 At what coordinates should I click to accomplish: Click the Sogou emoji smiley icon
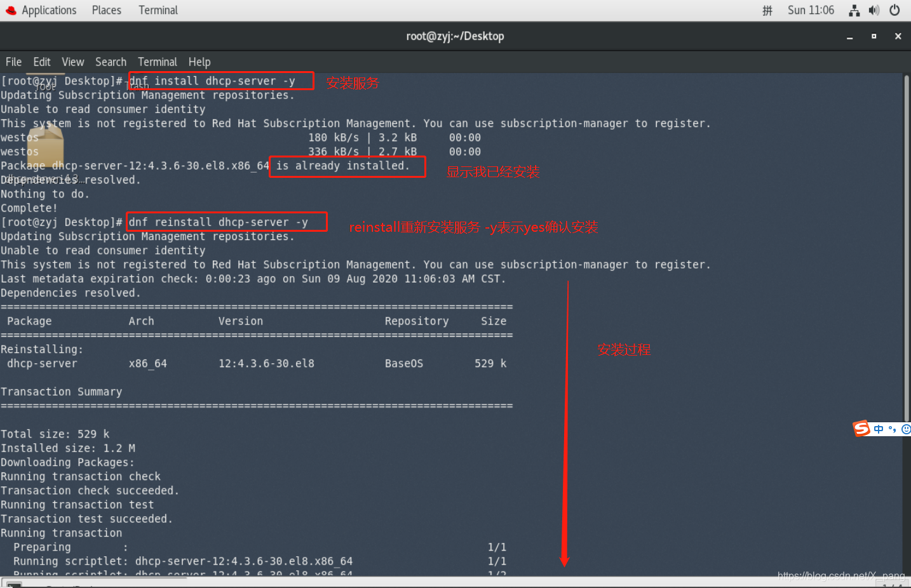(x=906, y=429)
